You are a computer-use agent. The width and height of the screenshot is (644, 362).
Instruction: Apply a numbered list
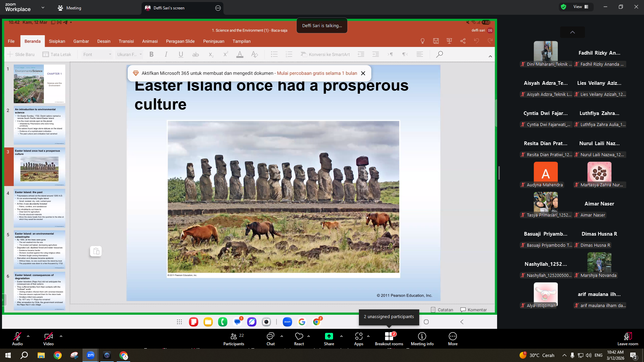[289, 54]
